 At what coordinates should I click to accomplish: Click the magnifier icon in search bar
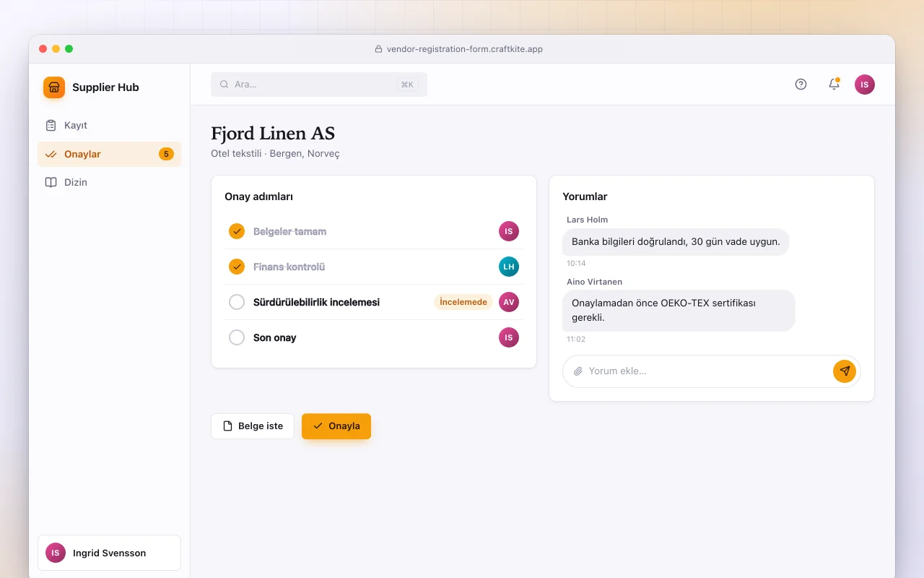click(225, 85)
